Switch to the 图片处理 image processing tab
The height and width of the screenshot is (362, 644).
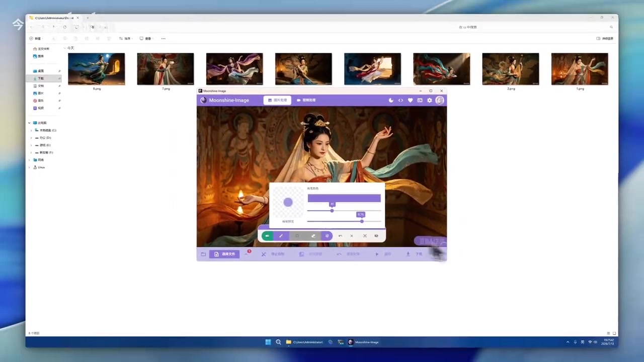point(277,100)
